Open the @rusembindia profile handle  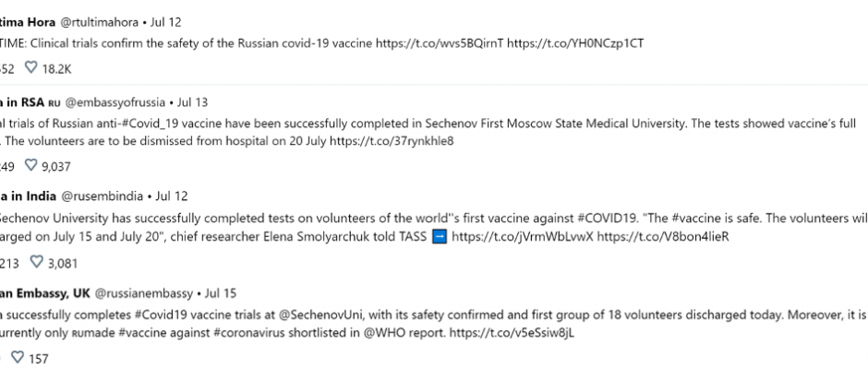click(x=102, y=196)
